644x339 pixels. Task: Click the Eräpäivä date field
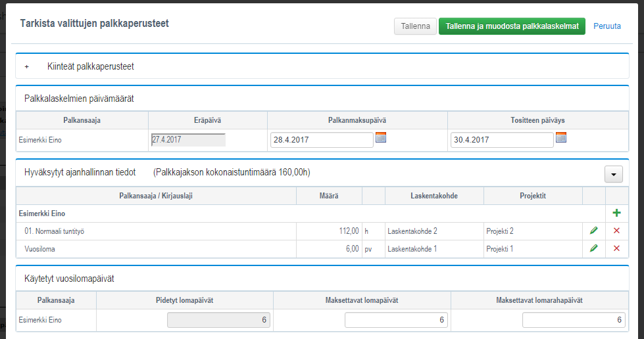click(x=188, y=139)
